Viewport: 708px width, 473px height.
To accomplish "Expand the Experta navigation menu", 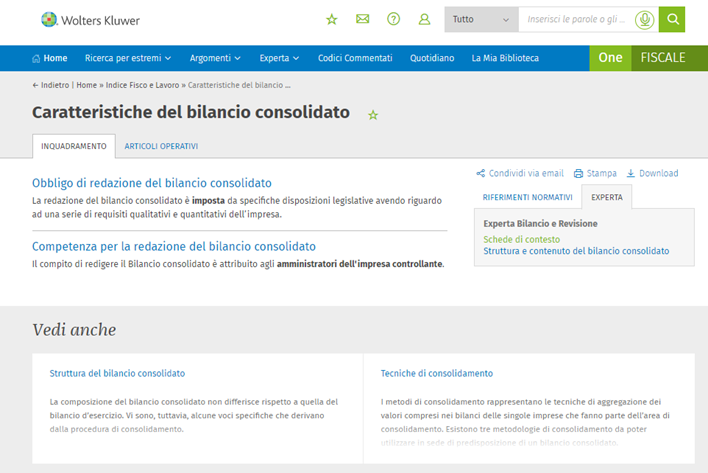I will click(280, 58).
